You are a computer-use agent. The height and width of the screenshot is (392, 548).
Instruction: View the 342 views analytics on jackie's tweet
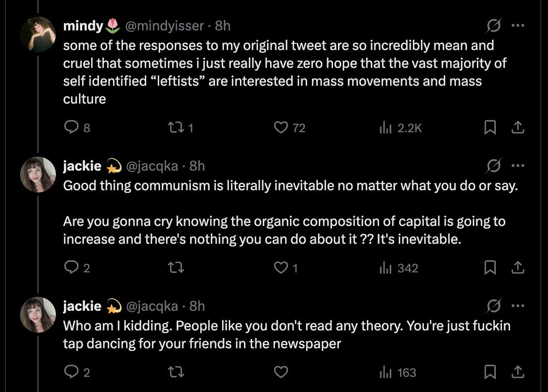point(399,268)
